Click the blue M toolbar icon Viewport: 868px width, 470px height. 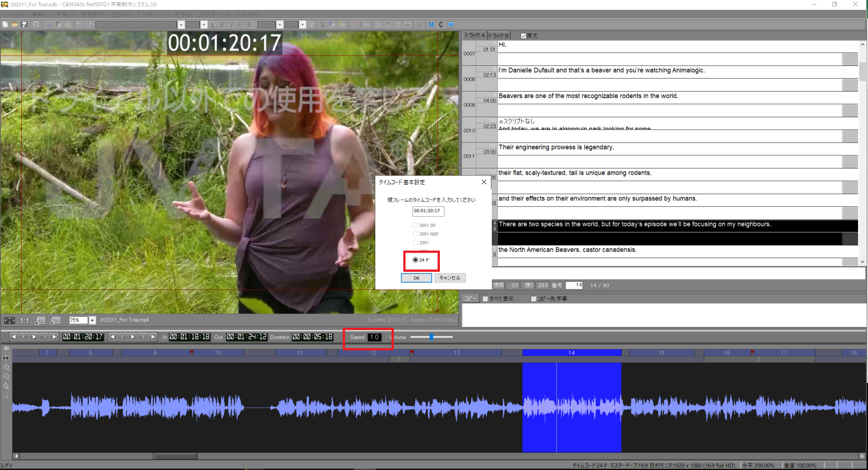pos(431,24)
